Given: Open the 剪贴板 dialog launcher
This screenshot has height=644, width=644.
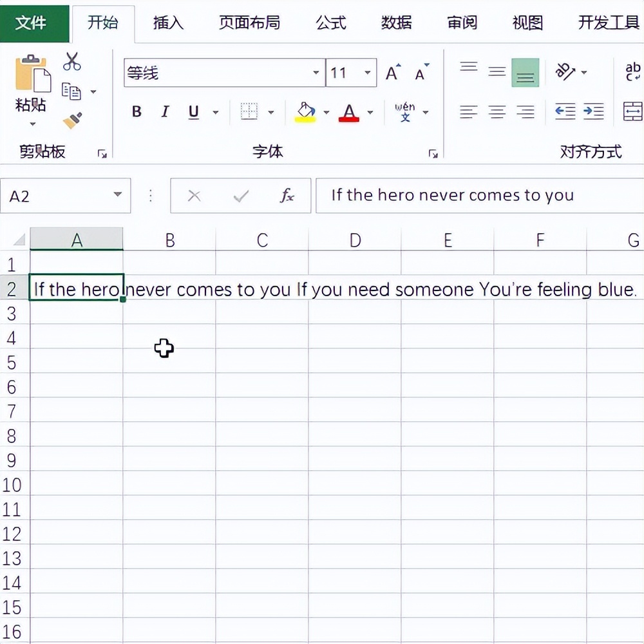Looking at the screenshot, I should tap(102, 154).
